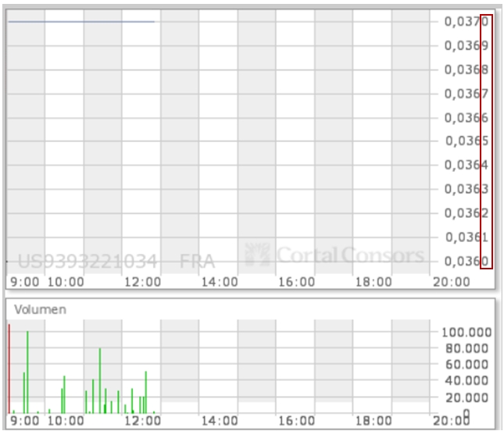
Task: Pick 18:00 on the Volumen chart time axis
Action: [374, 421]
